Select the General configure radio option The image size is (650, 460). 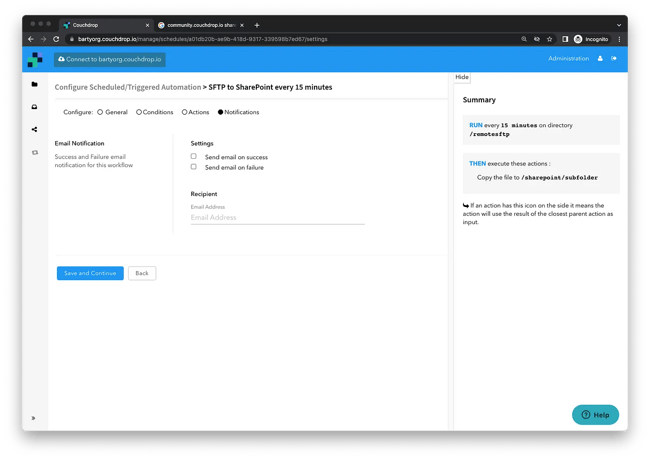100,112
